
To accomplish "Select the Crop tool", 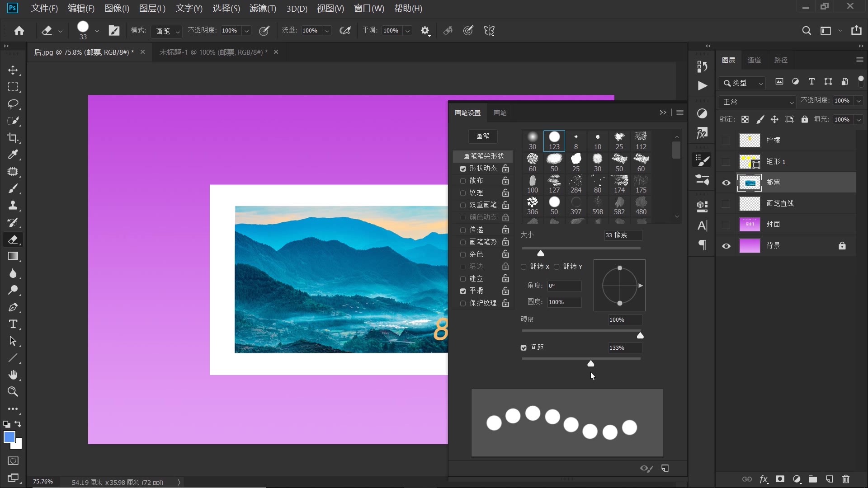I will (13, 138).
